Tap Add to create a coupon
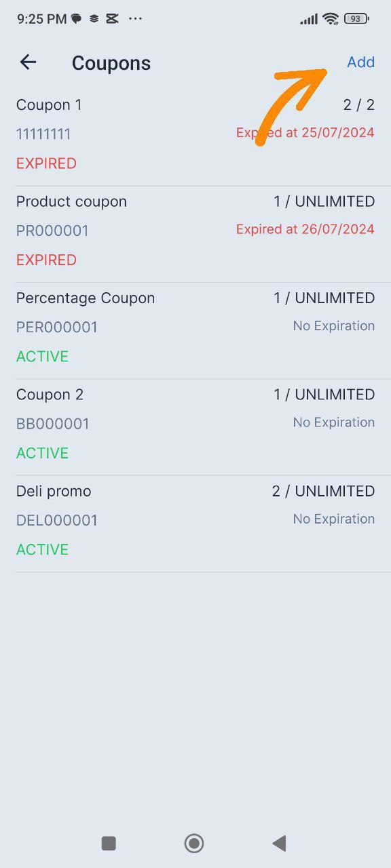The width and height of the screenshot is (391, 868). (360, 62)
